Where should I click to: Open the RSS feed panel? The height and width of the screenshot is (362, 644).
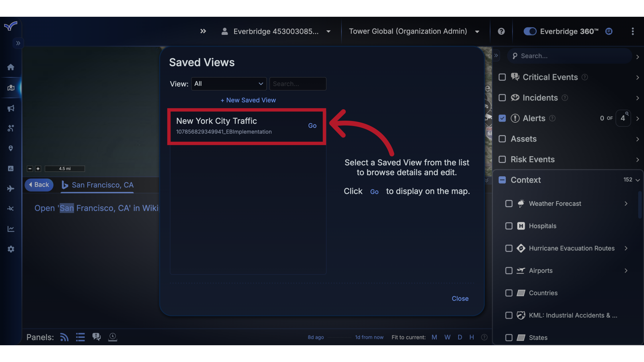click(64, 337)
